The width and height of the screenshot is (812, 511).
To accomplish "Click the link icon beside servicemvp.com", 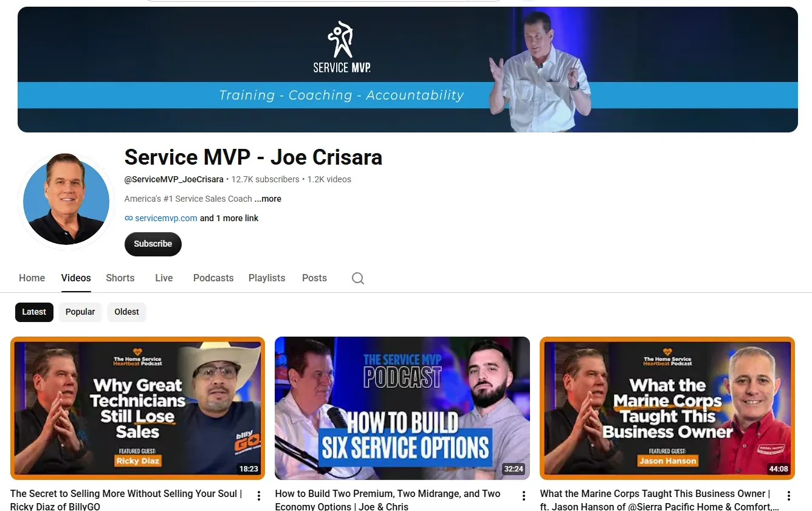I will [x=128, y=218].
